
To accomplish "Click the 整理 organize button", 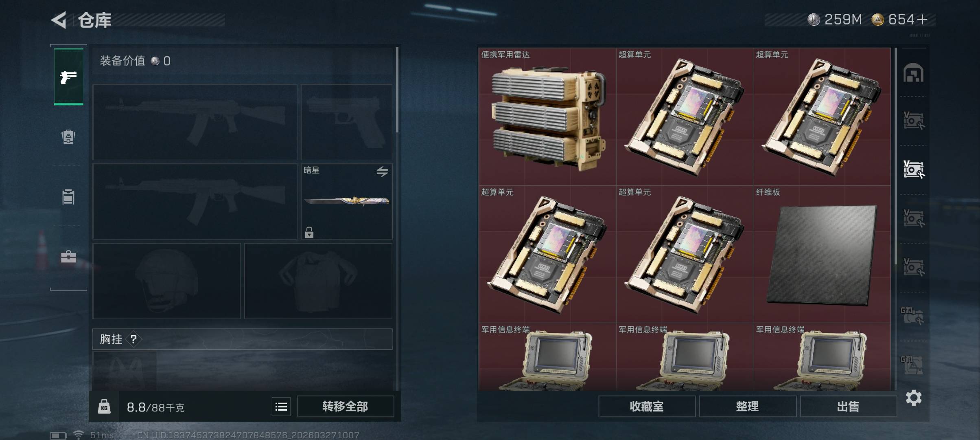I will click(x=747, y=407).
